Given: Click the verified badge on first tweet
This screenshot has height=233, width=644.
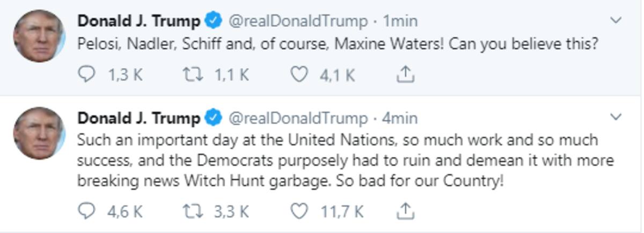Looking at the screenshot, I should 214,21.
